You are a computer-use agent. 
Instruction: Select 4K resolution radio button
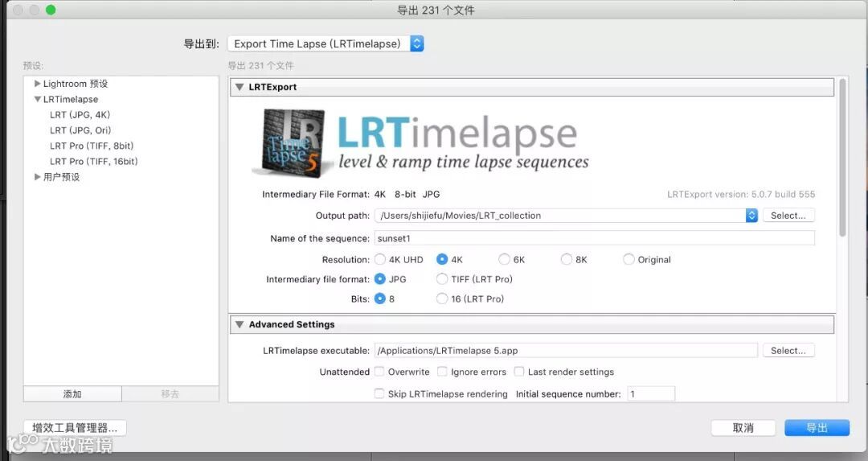coord(442,259)
